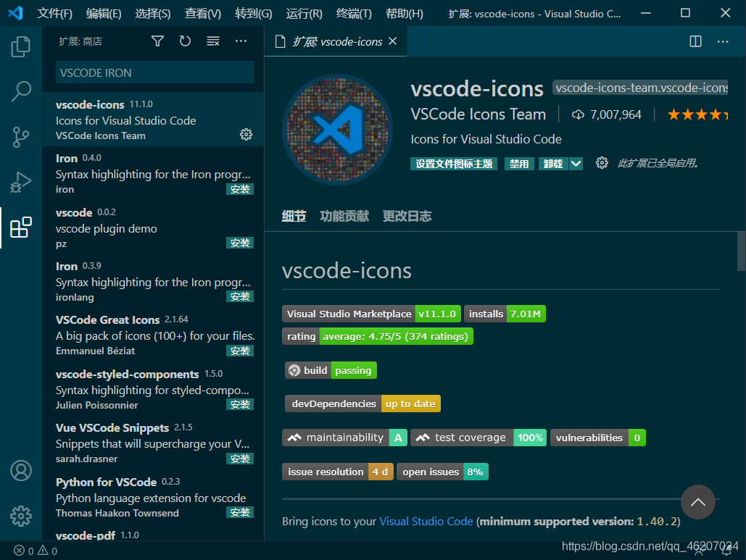The image size is (746, 560).
Task: Click the 卸载 uninstall button
Action: pyautogui.click(x=553, y=164)
